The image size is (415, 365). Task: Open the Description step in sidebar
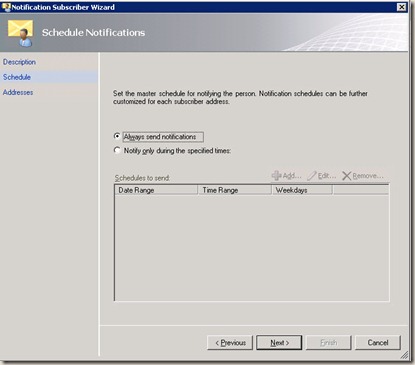[x=19, y=62]
